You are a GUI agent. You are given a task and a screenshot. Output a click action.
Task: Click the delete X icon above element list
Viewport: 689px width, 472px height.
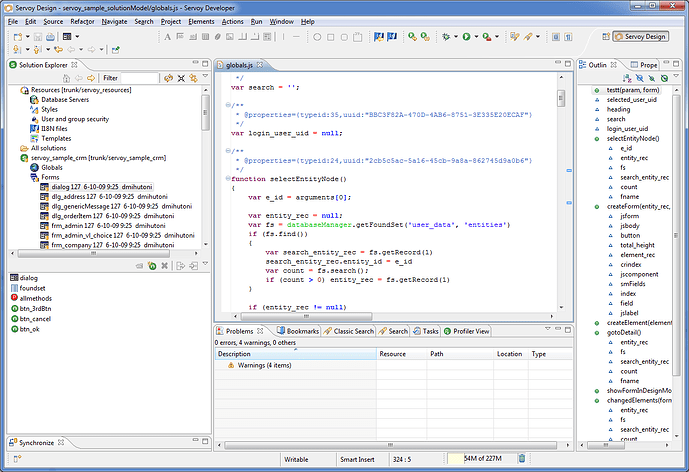[x=164, y=266]
